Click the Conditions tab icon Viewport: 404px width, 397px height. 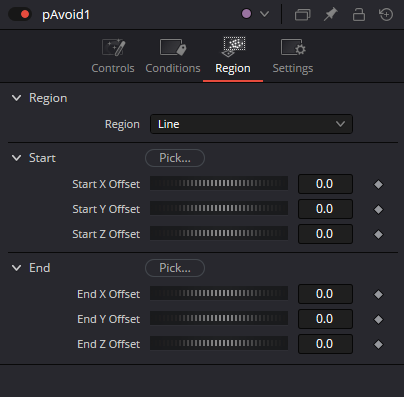pos(173,48)
